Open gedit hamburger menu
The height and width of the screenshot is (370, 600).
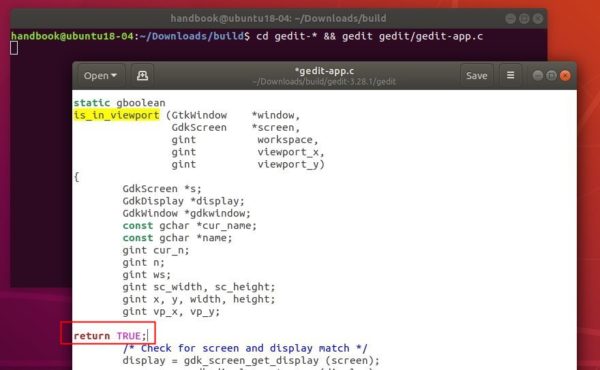510,75
